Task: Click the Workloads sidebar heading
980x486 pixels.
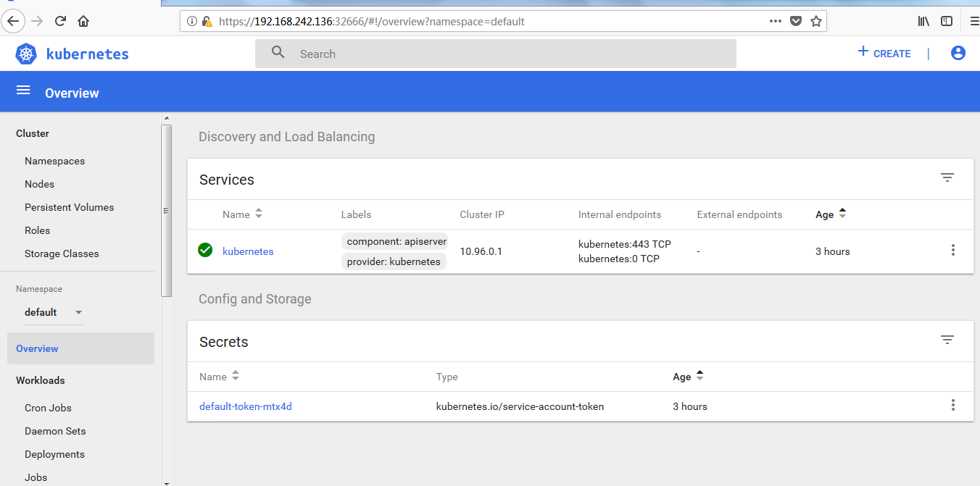Action: [41, 380]
